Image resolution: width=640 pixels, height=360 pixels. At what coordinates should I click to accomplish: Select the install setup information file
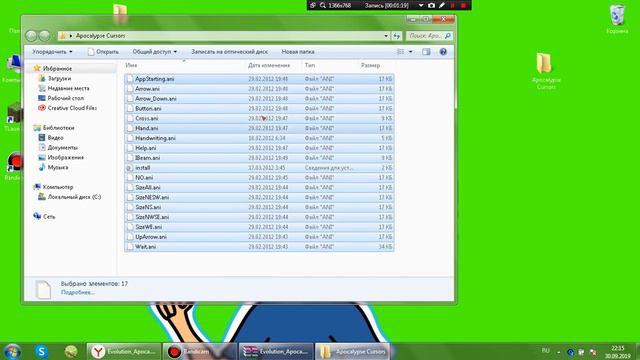coord(259,168)
